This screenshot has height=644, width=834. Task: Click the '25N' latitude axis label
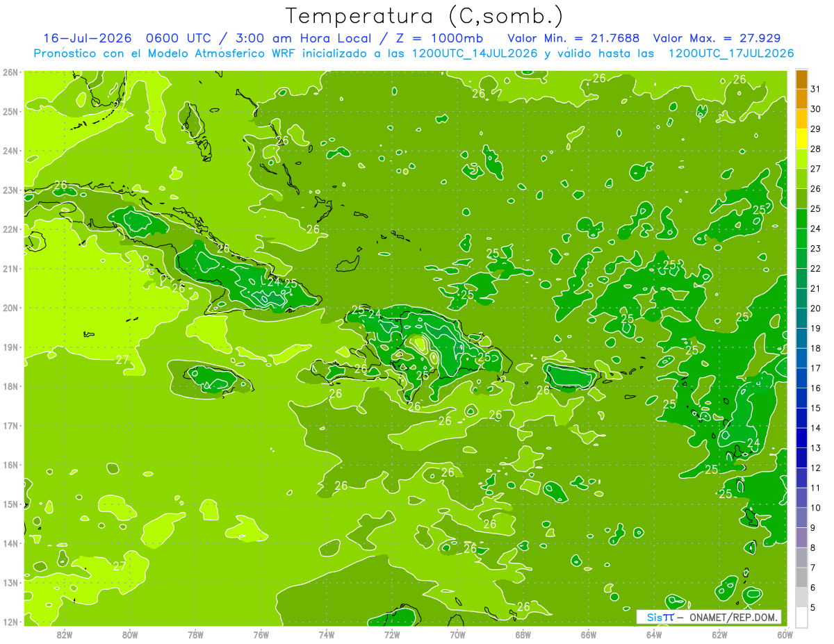(x=10, y=111)
